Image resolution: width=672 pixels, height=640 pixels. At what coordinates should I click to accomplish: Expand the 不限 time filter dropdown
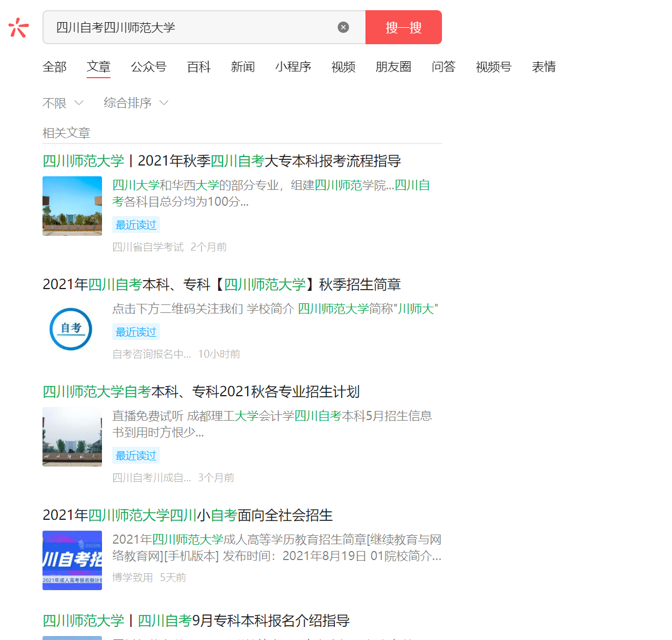63,103
